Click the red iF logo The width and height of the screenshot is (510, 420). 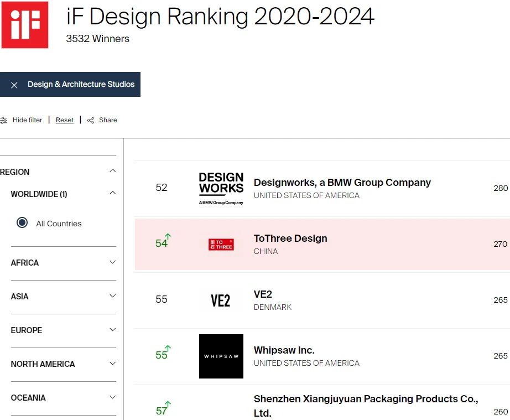click(24, 25)
